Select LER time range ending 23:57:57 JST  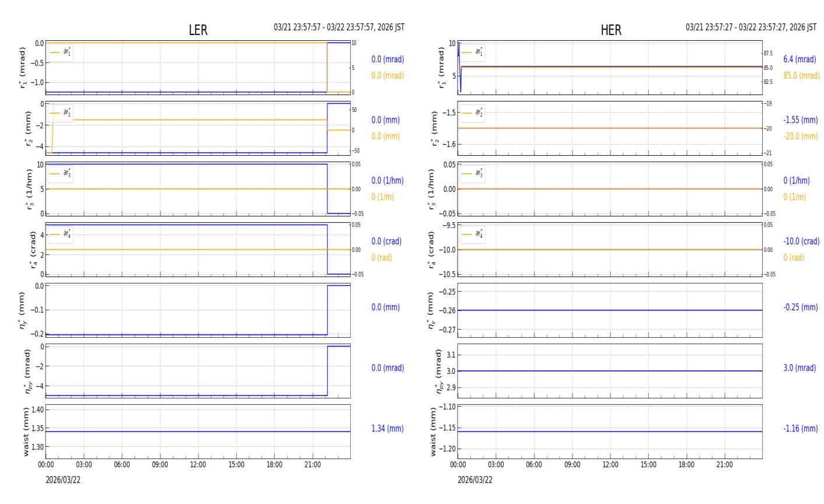339,27
